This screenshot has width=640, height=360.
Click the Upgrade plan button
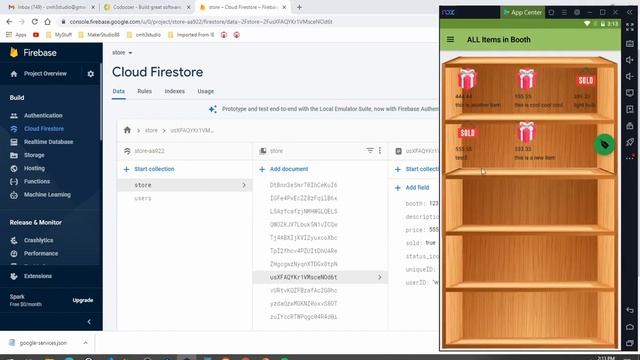pos(83,300)
